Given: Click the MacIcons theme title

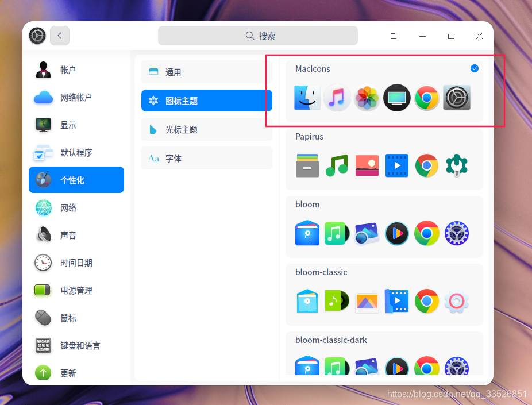Looking at the screenshot, I should pyautogui.click(x=313, y=69).
